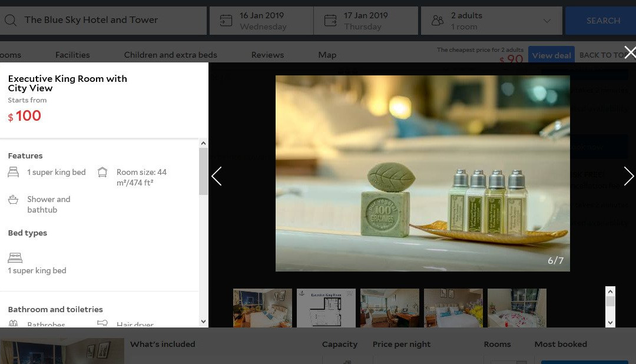Screen dimensions: 636x364
Task: Open the 16 Jan 2019 check-in date picker
Action: pyautogui.click(x=262, y=21)
